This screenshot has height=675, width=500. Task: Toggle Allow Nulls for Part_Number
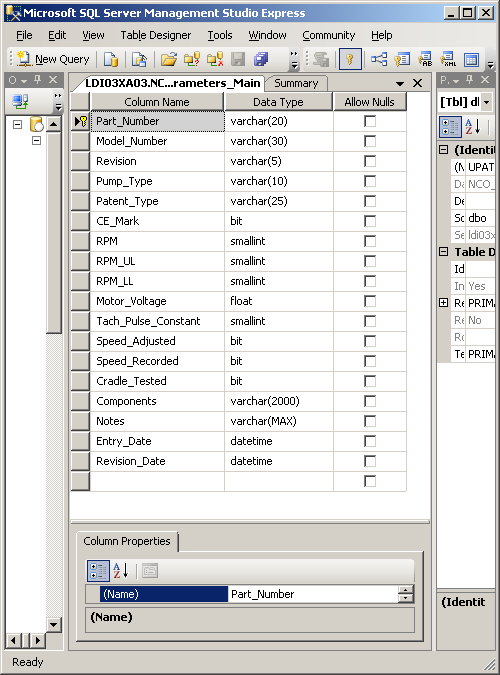(370, 121)
